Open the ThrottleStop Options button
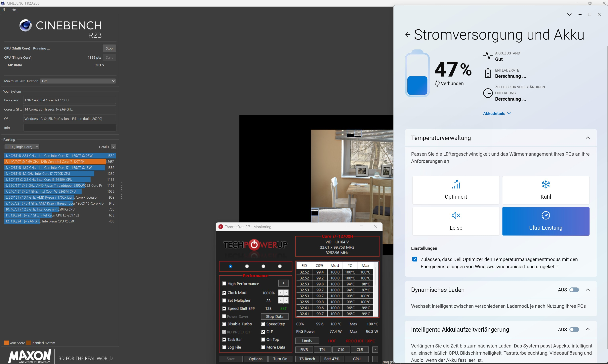Viewport: 608px width, 364px height. point(255,359)
